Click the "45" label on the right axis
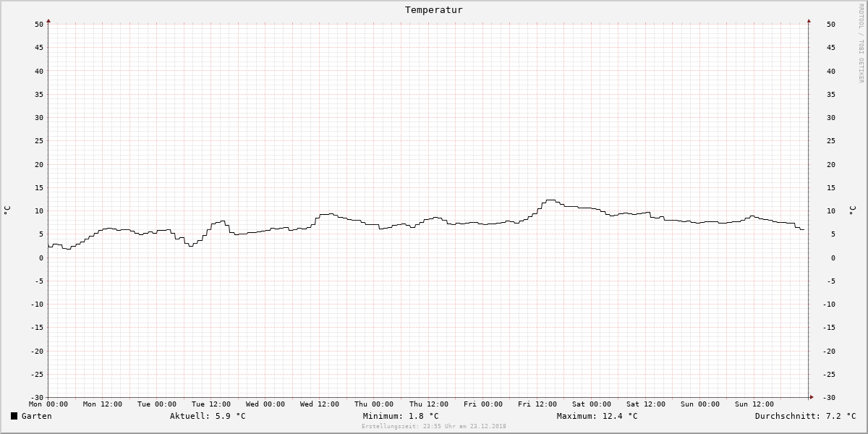The image size is (868, 434). point(831,48)
